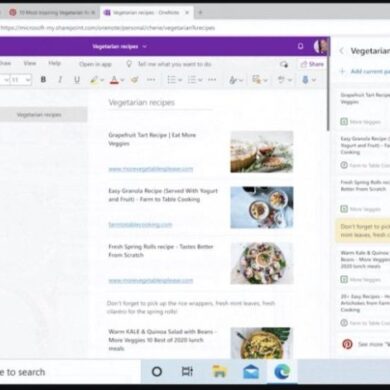Viewport: 390px width, 390px height.
Task: Apply the yellow text highlight color
Action: click(94, 80)
